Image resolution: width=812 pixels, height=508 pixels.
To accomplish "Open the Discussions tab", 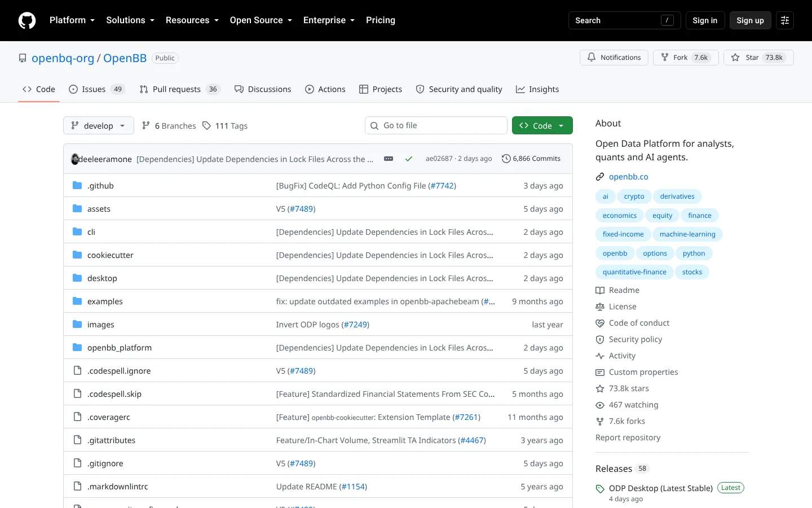I will [263, 89].
